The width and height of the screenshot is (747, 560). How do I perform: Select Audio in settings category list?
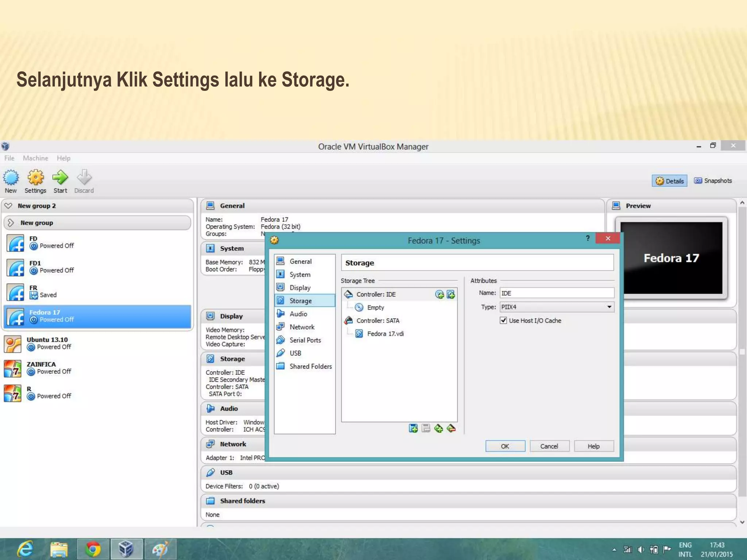tap(305, 314)
